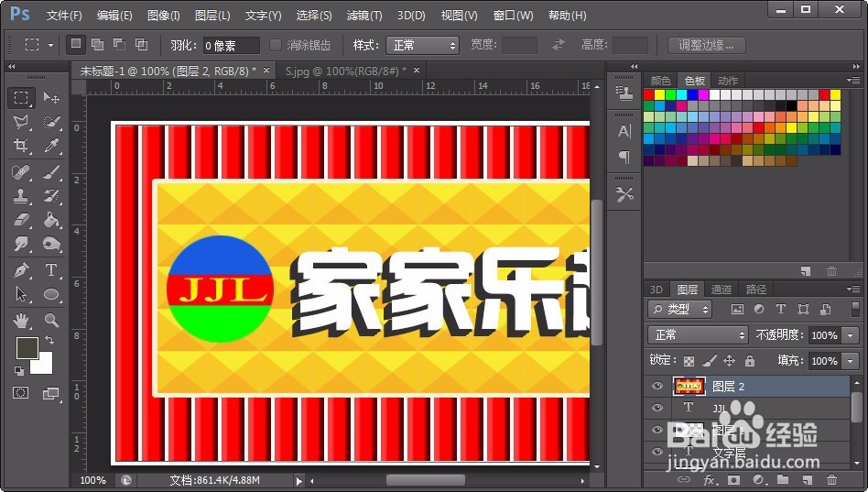Select the Eraser tool
The width and height of the screenshot is (868, 492).
click(21, 219)
